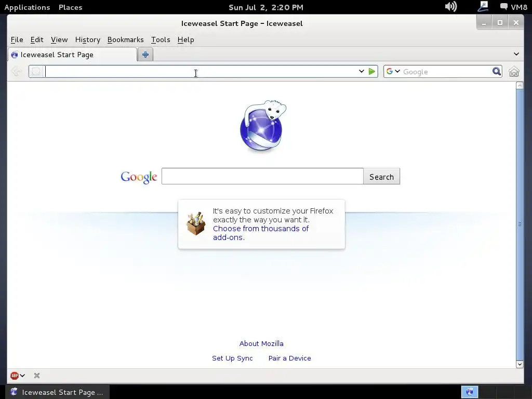Image resolution: width=532 pixels, height=399 pixels.
Task: Click the network status icon in top panel
Action: tap(483, 6)
